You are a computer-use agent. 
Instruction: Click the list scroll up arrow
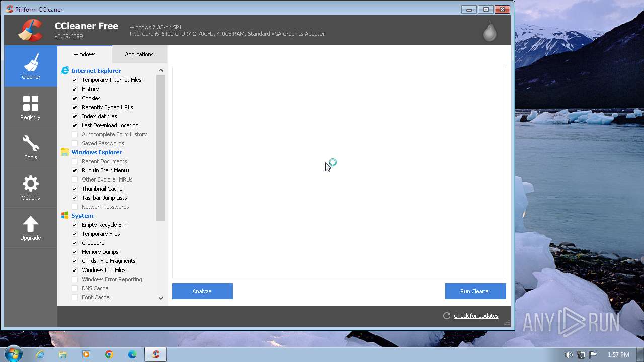pos(160,70)
